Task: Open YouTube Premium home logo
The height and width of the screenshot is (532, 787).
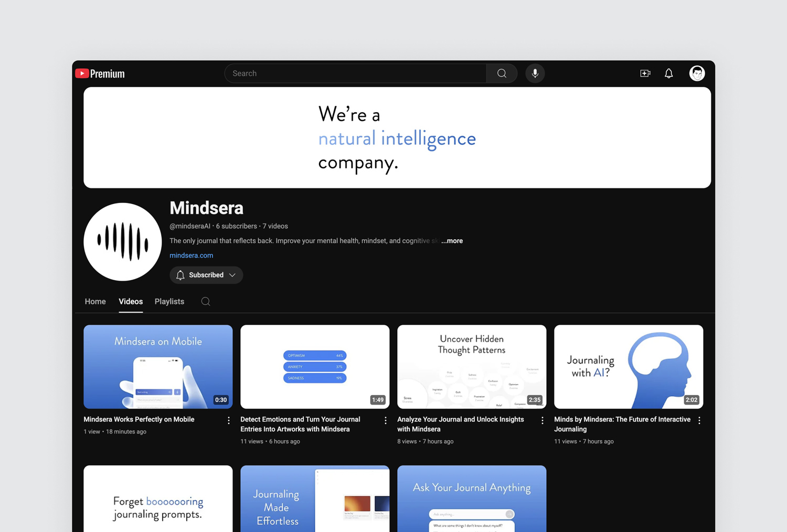Action: pyautogui.click(x=100, y=73)
